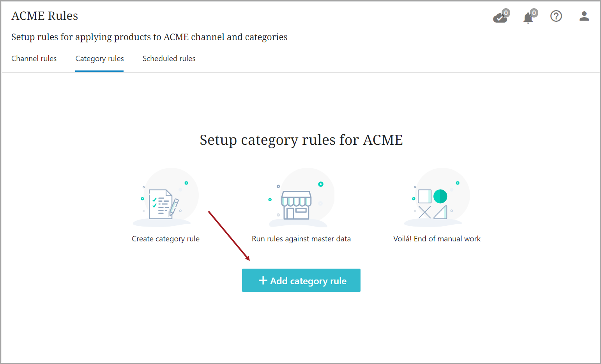Switch to the Channel rules tab
This screenshot has height=364, width=601.
(34, 58)
